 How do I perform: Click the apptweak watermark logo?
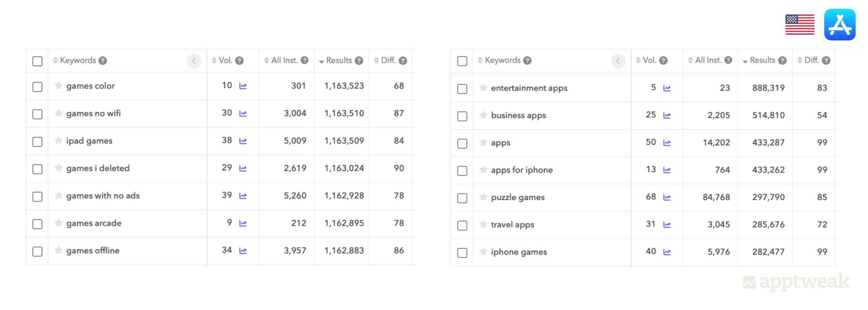tap(796, 282)
